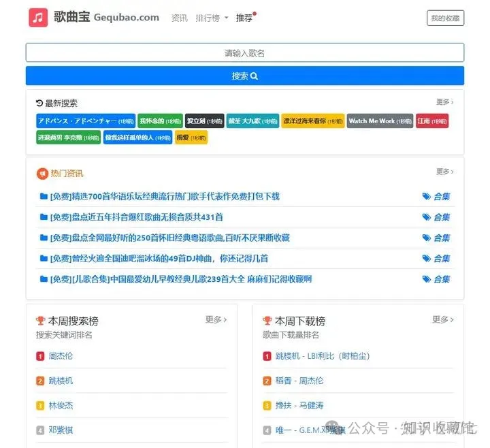
Task: Select the red 江南 search tag
Action: [x=432, y=121]
